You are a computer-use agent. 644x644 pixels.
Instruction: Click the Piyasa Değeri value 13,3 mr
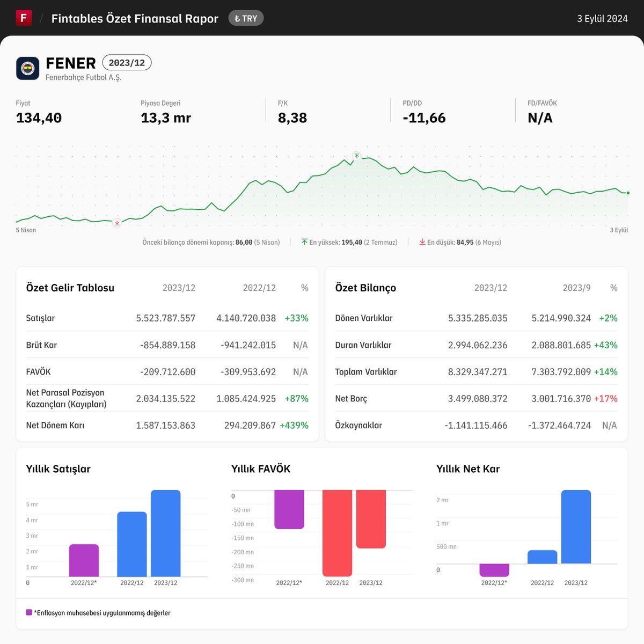click(166, 118)
